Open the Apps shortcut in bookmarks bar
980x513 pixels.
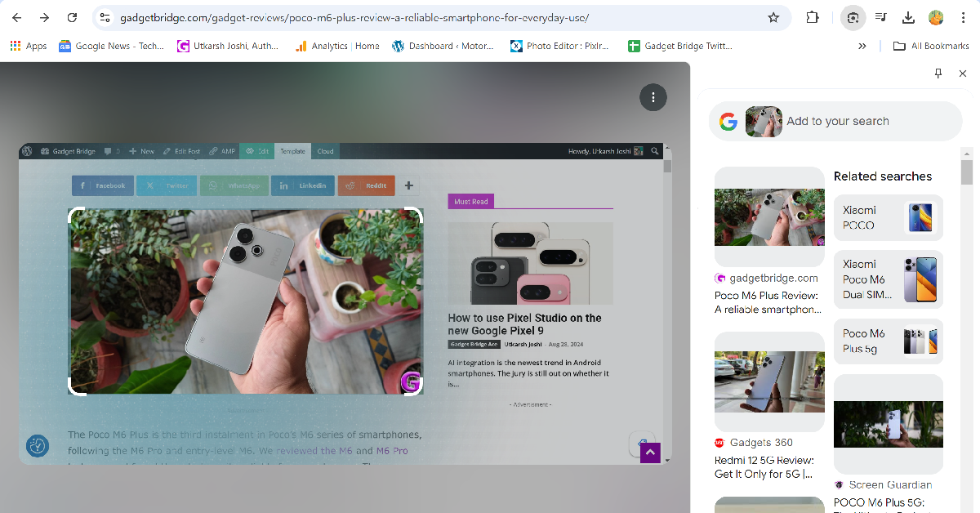[29, 46]
